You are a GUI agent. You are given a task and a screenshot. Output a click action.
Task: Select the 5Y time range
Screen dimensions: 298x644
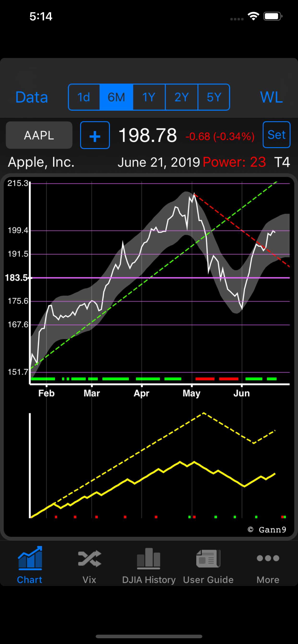214,97
